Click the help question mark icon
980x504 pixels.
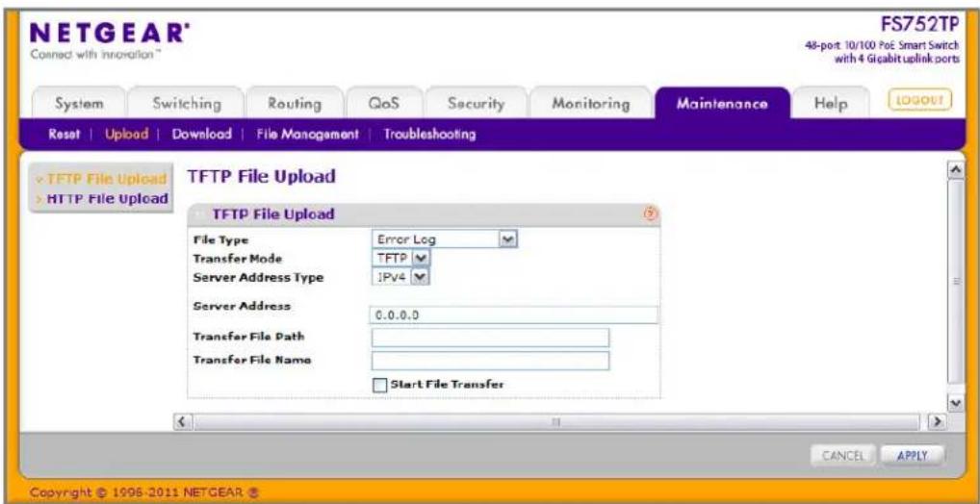[651, 214]
